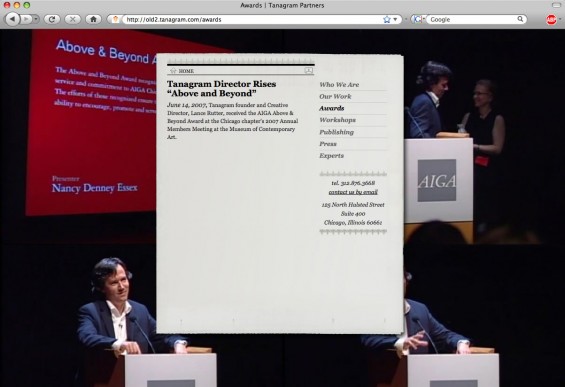
Task: Click the tel. 312.876.3668 text
Action: [x=353, y=183]
